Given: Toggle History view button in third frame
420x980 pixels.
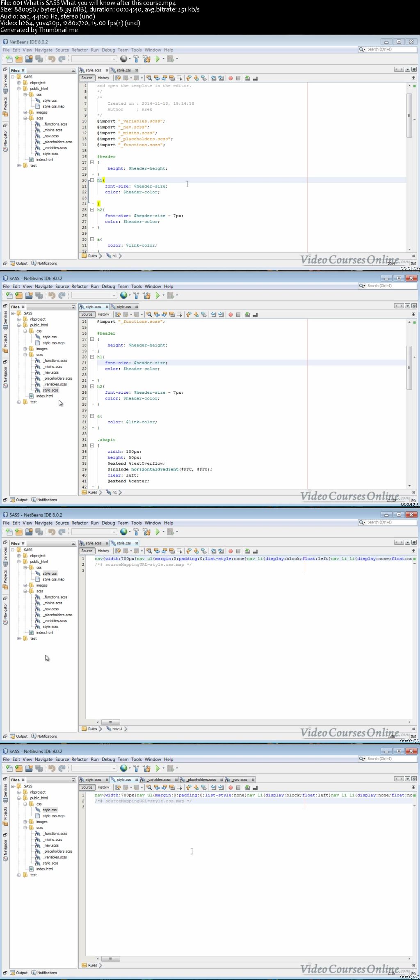Looking at the screenshot, I should [x=103, y=551].
